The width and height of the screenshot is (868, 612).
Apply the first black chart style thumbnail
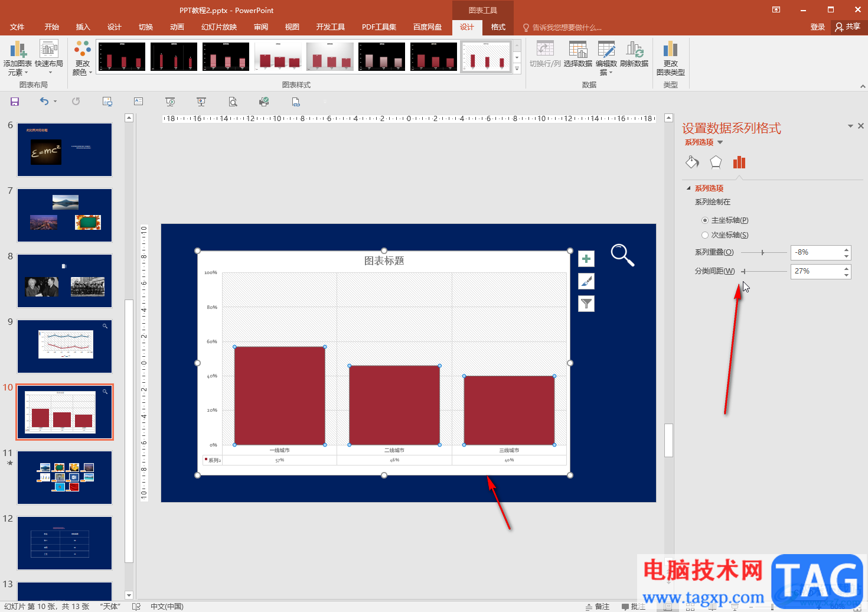point(122,57)
